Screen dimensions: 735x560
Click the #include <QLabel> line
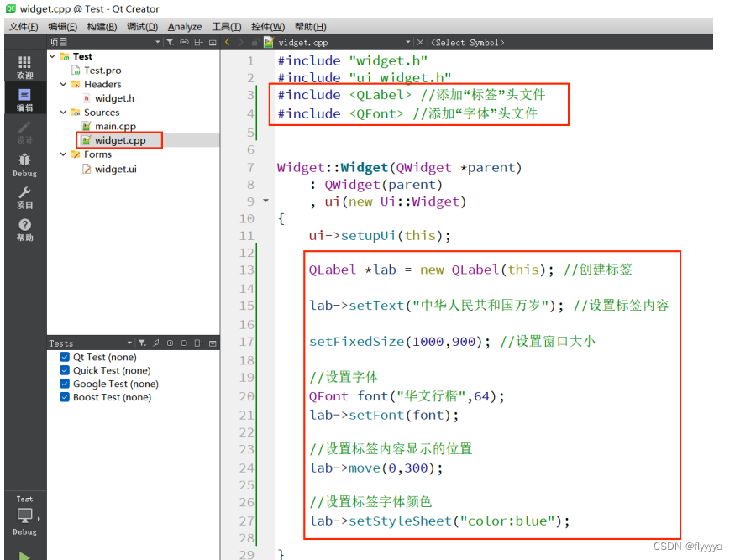(411, 95)
